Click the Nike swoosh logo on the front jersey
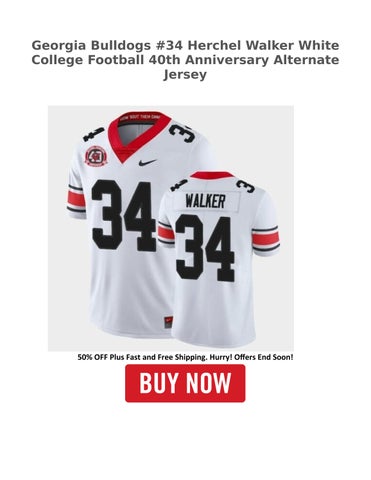This screenshot has width=371, height=480. 147,162
